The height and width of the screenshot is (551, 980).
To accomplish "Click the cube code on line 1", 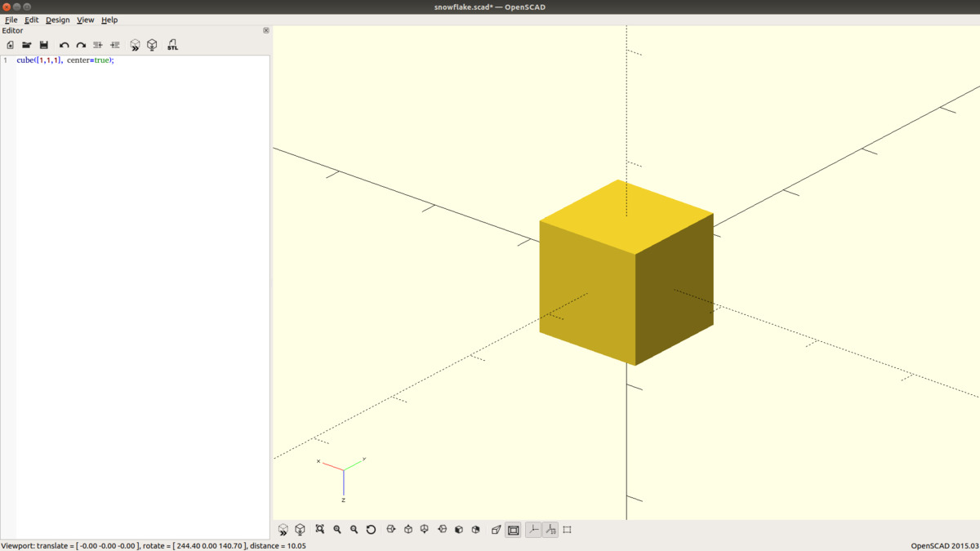I will (x=65, y=60).
